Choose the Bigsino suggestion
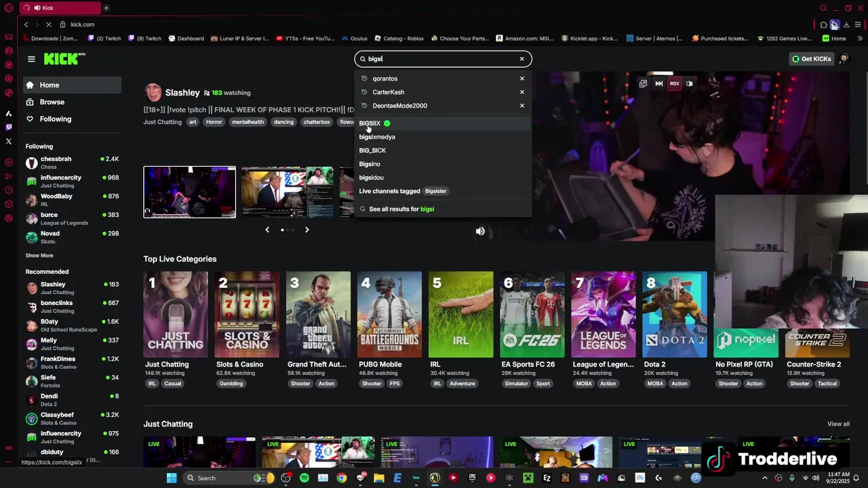Viewport: 868px width, 488px height. [370, 164]
